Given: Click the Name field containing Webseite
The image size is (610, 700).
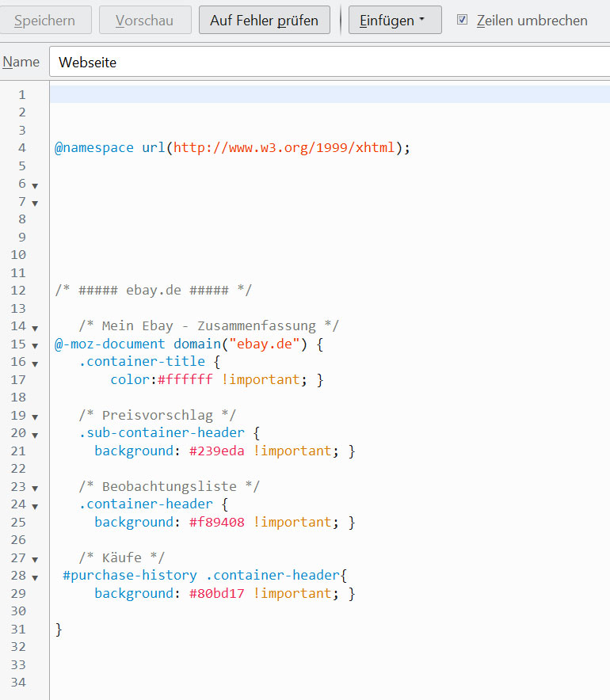Looking at the screenshot, I should click(x=329, y=62).
